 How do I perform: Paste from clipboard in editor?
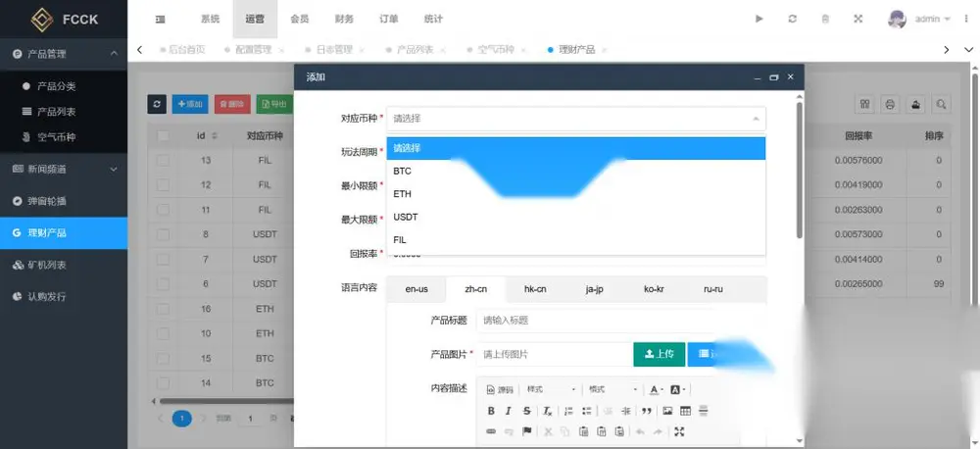(x=583, y=431)
